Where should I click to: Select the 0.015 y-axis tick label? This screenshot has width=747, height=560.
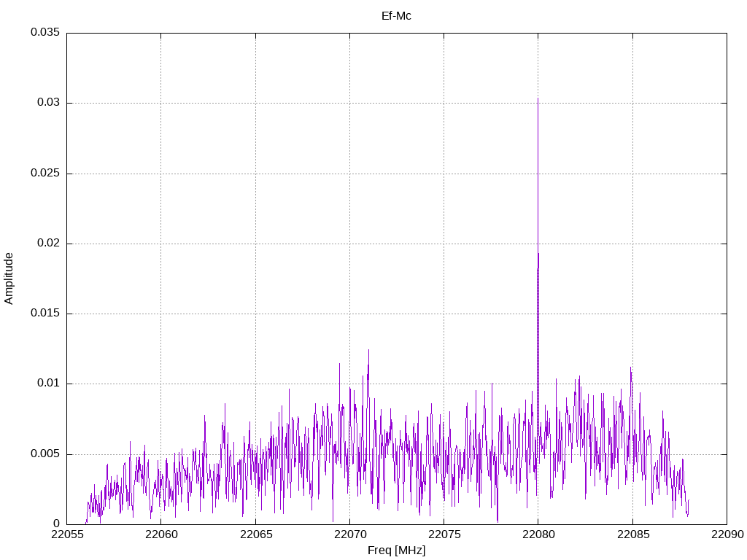pos(44,314)
